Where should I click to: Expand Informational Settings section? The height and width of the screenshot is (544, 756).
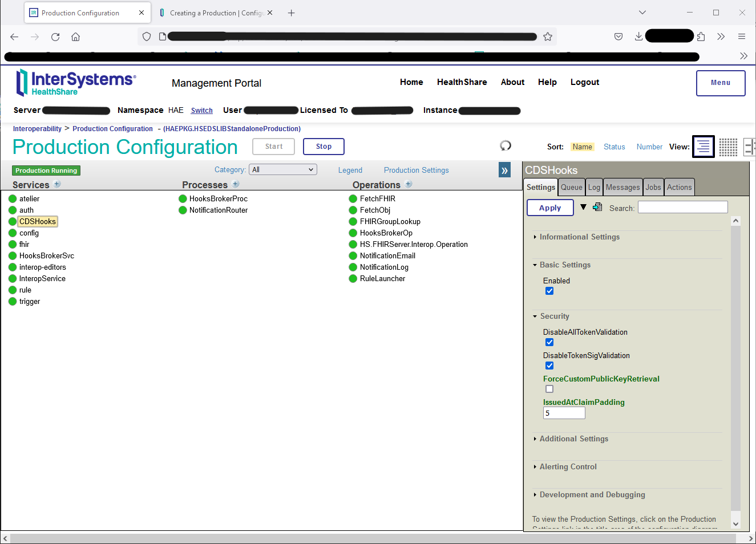tap(579, 237)
